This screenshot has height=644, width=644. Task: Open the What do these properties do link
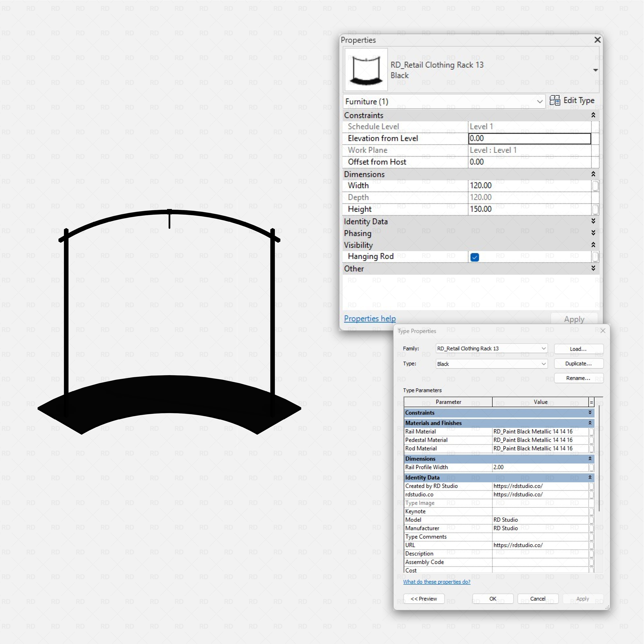(437, 582)
